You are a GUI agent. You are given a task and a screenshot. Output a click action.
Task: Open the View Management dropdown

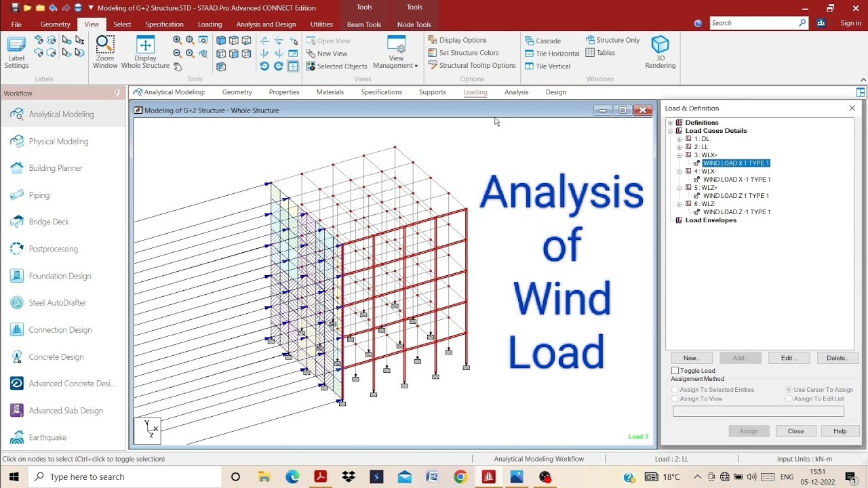tap(395, 53)
